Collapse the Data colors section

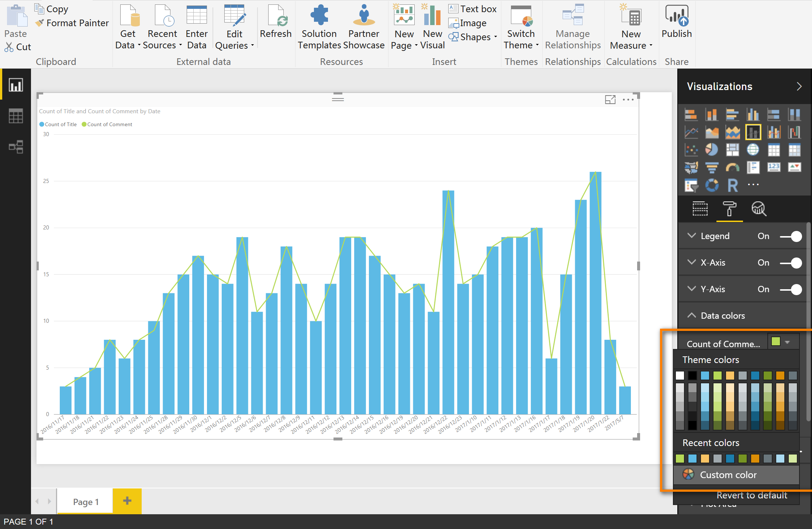[x=692, y=315]
